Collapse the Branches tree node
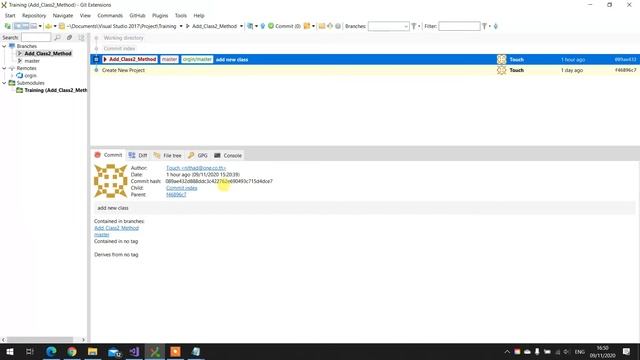The height and width of the screenshot is (360, 640). pos(4,46)
